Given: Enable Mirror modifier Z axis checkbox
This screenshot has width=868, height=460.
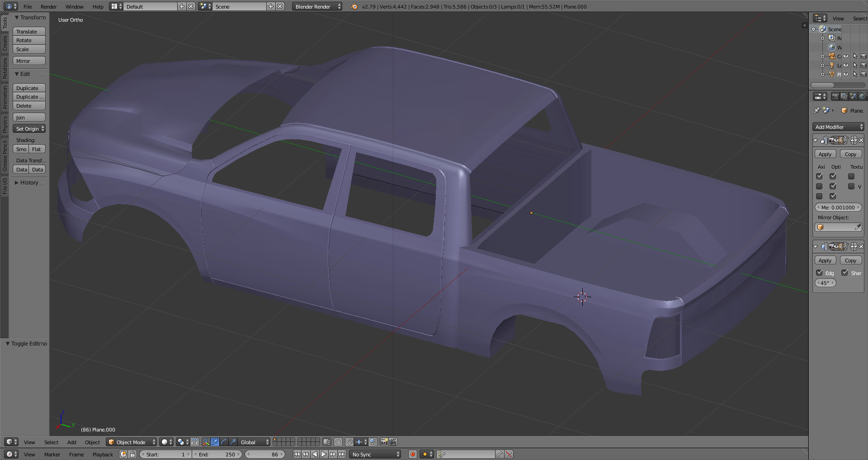Looking at the screenshot, I should coord(819,196).
